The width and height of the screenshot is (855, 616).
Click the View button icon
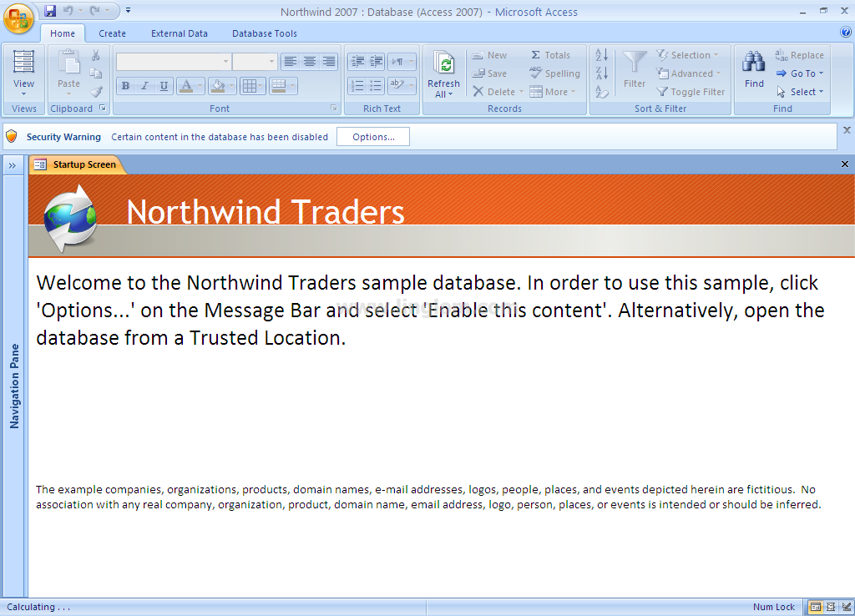coord(23,62)
